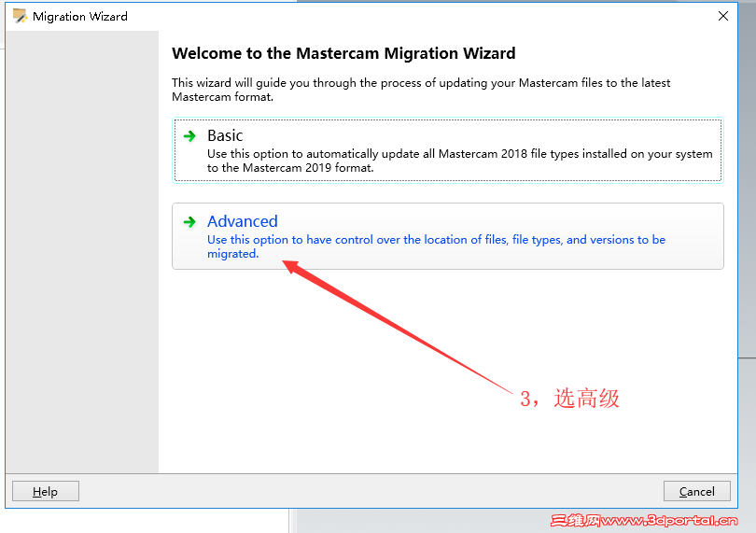The height and width of the screenshot is (533, 756).
Task: Click the text 'This wizard will guide you through'
Action: pyautogui.click(x=265, y=83)
